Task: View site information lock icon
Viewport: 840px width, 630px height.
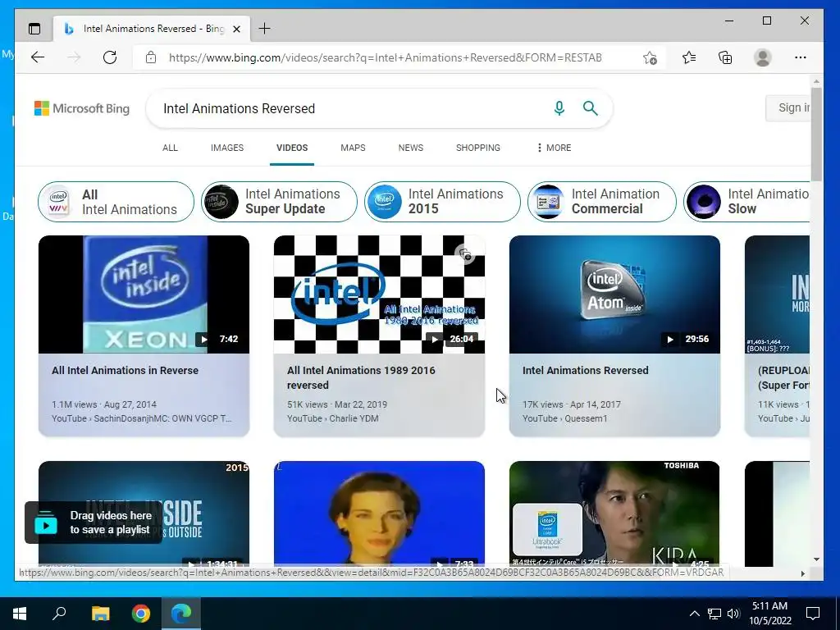Action: pyautogui.click(x=151, y=57)
